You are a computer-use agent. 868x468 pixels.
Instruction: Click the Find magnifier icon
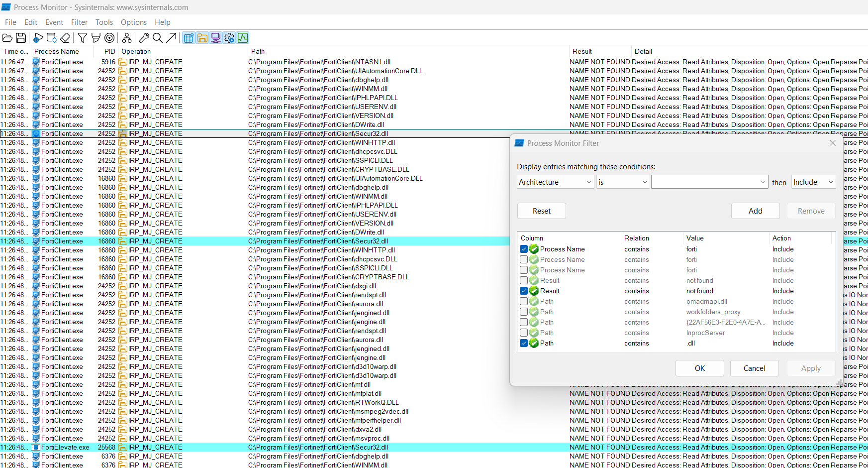(158, 38)
